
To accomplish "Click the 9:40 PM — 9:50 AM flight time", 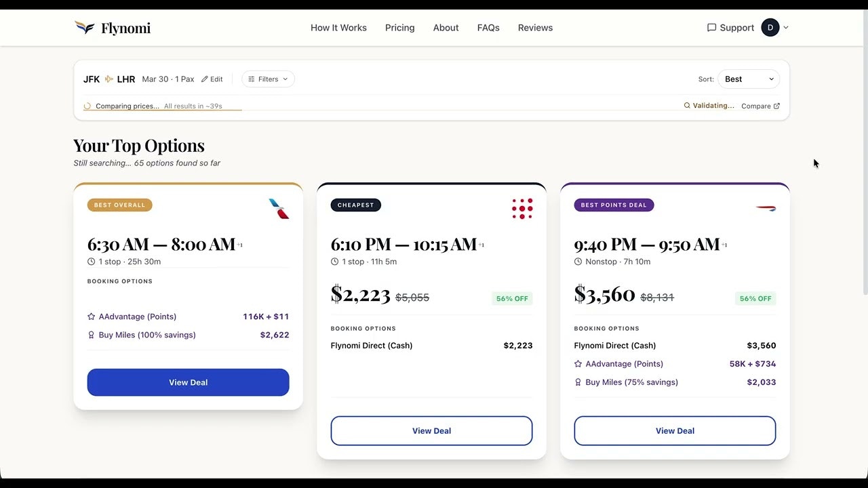I will pyautogui.click(x=647, y=244).
